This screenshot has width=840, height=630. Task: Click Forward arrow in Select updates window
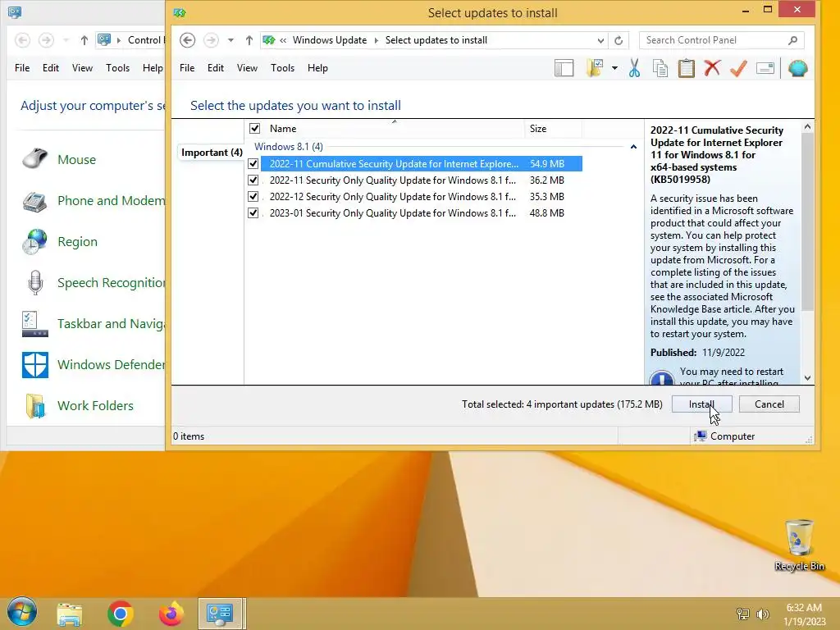tap(211, 40)
